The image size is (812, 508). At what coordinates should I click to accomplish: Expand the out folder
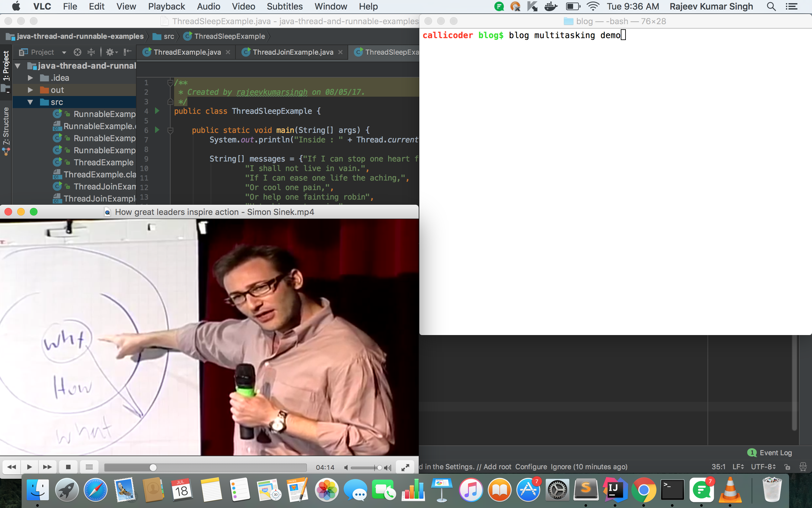30,90
